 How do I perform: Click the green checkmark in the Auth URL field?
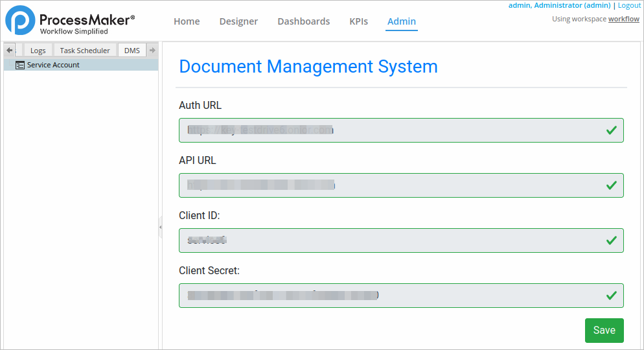coord(610,130)
